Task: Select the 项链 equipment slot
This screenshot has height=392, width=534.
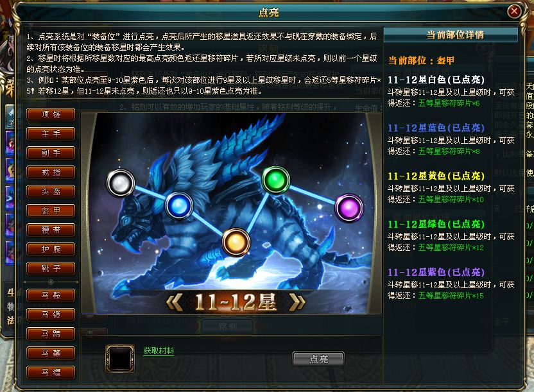Action: pyautogui.click(x=51, y=115)
